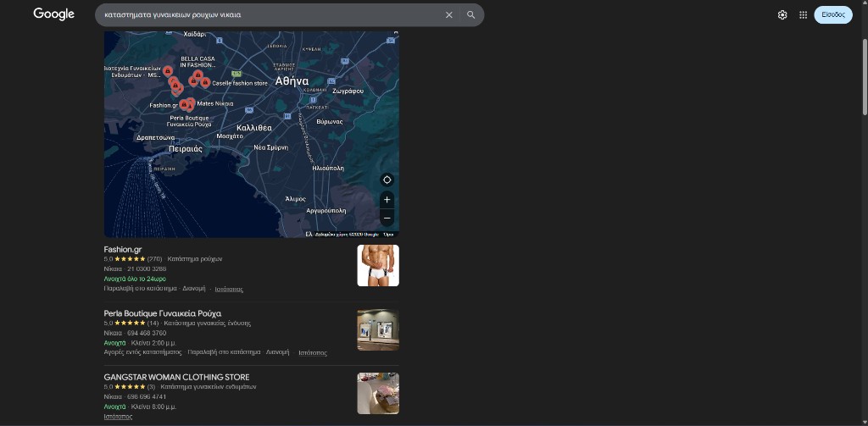The height and width of the screenshot is (426, 868).
Task: Click the Αθήνα city label on map
Action: 292,81
